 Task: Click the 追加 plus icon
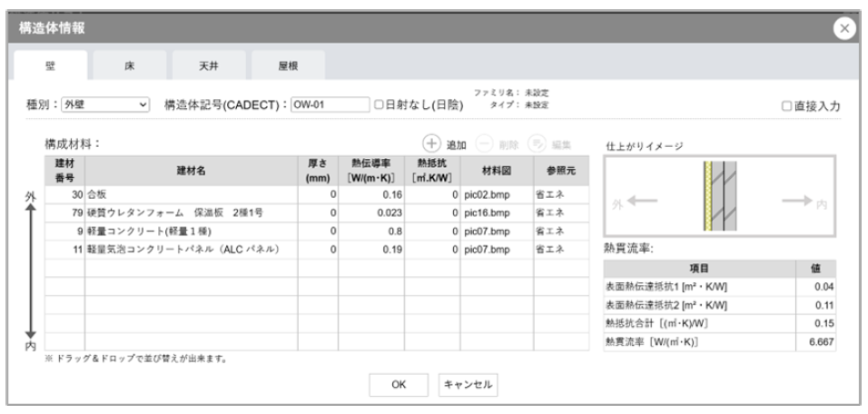pos(429,145)
